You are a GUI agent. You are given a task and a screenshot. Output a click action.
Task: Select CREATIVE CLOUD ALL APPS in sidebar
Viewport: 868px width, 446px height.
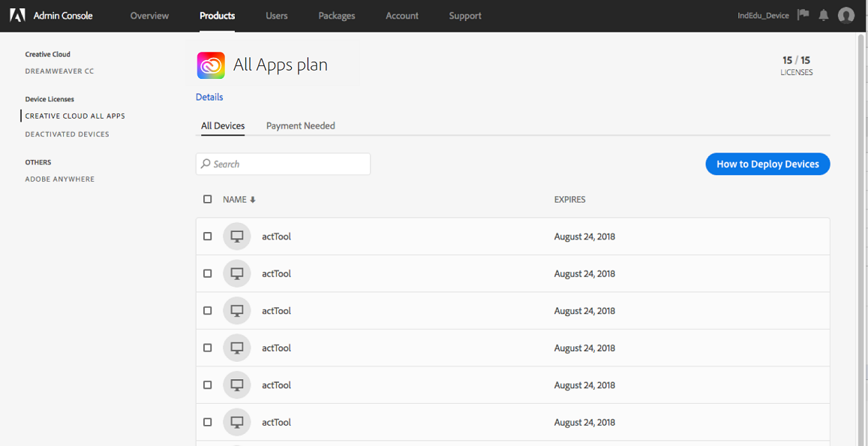pos(75,116)
